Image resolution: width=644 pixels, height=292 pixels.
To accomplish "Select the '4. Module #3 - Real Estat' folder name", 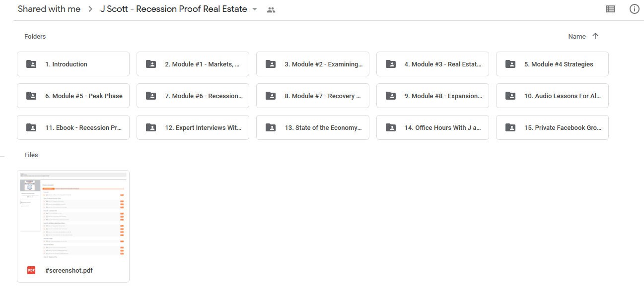I will (443, 64).
